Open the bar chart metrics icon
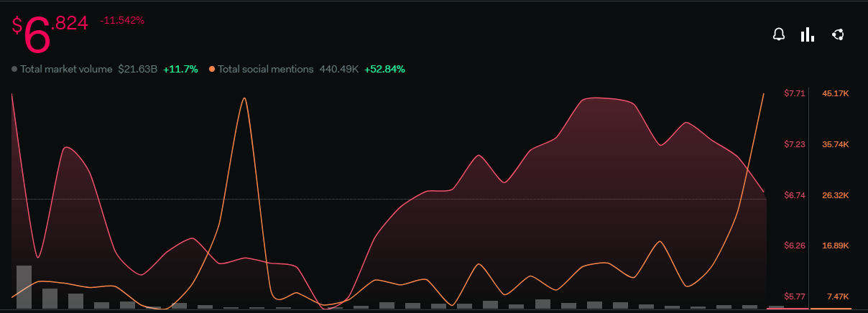Viewport: 868px width, 313px height. click(808, 34)
